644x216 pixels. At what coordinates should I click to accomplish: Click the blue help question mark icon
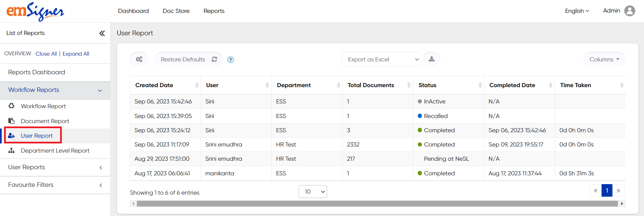click(230, 60)
